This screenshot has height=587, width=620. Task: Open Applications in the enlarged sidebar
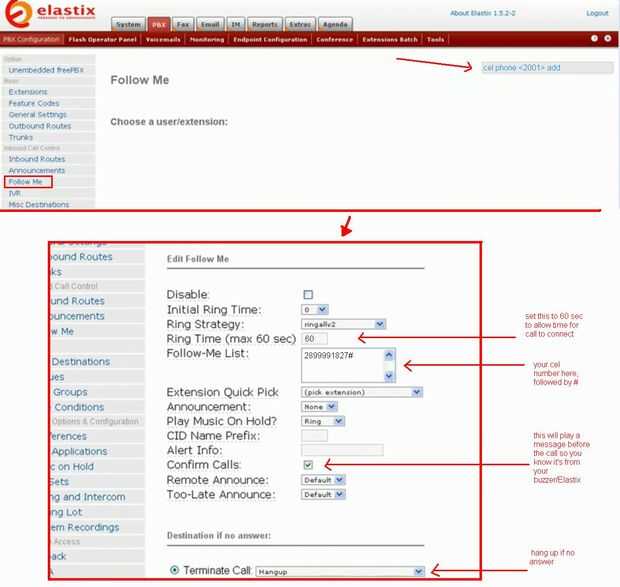click(79, 451)
